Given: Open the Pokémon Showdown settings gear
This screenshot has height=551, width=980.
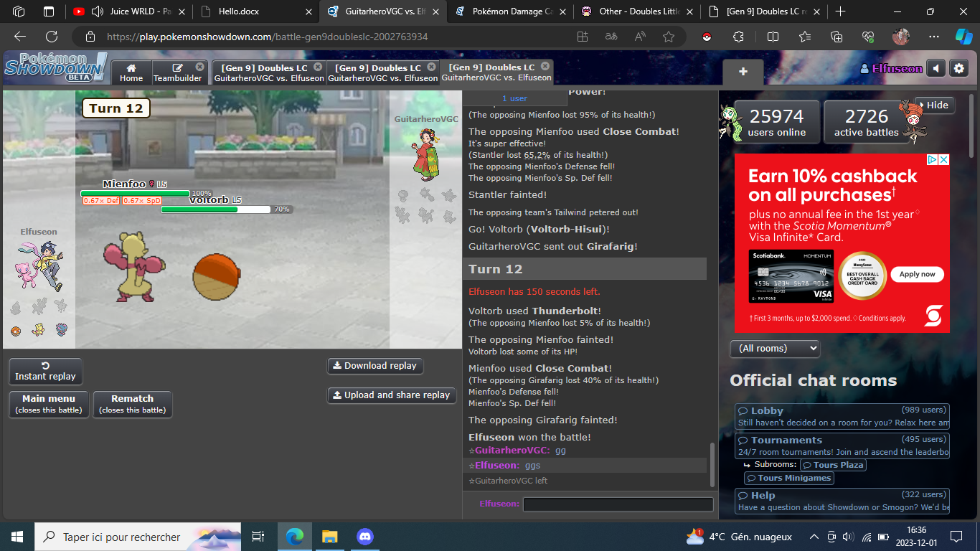Looking at the screenshot, I should (x=958, y=68).
